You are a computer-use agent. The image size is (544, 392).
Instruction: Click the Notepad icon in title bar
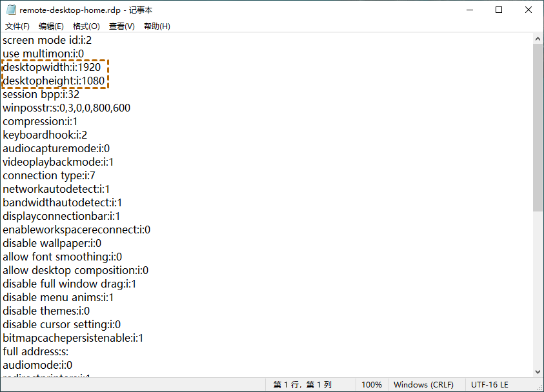(x=11, y=10)
